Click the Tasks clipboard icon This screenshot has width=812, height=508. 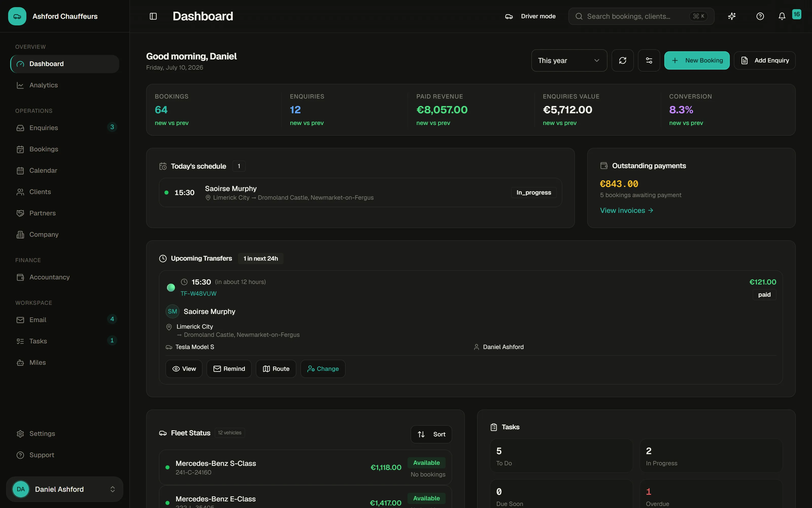point(494,427)
